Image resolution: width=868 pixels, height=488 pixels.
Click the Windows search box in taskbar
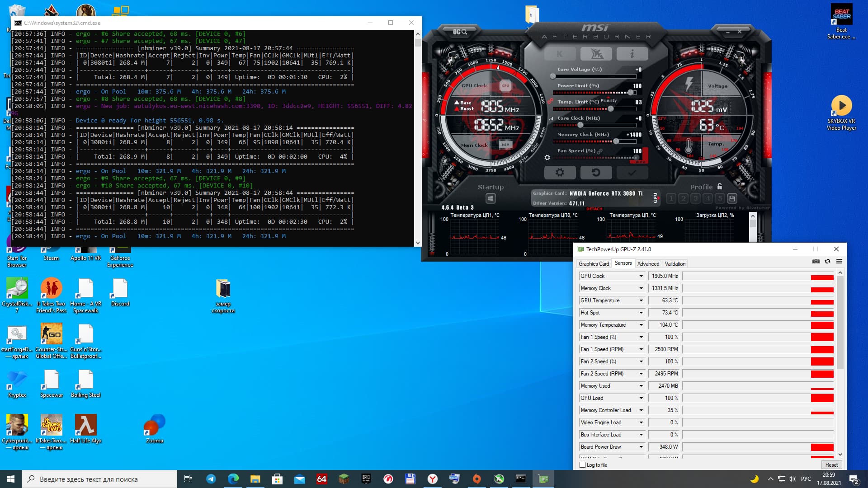click(99, 479)
